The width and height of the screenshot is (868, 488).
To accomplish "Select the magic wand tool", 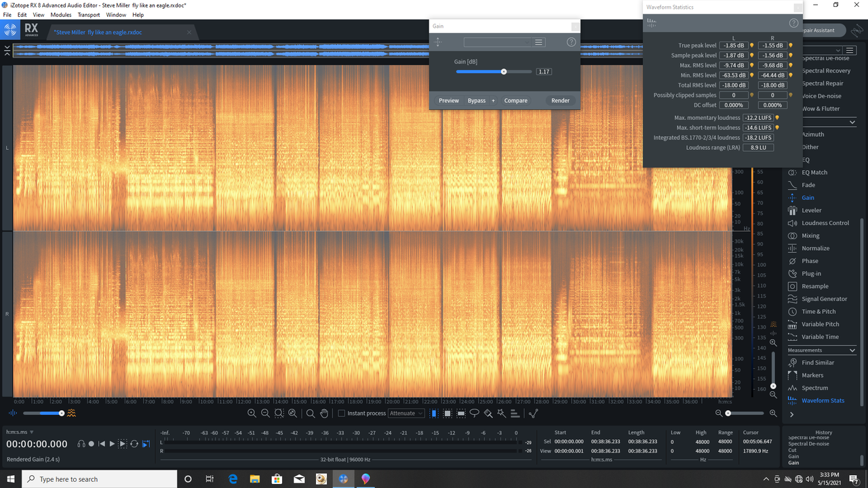I will tap(501, 413).
